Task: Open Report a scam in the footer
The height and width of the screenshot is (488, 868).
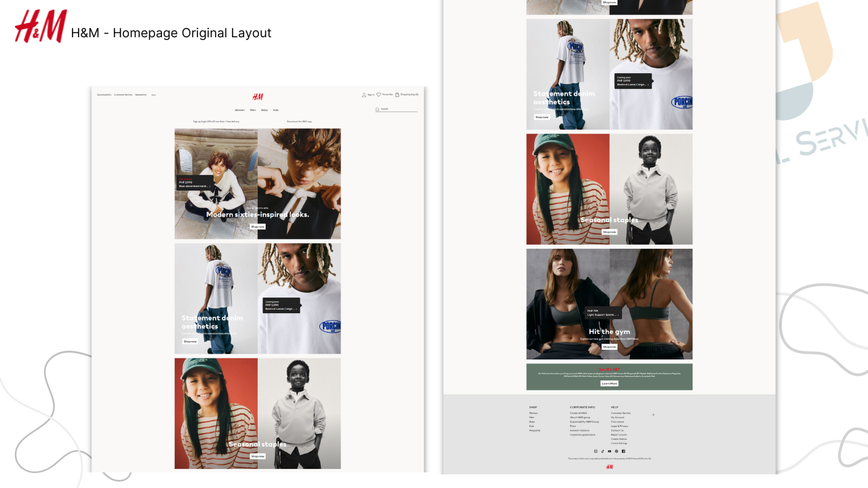Action: point(619,435)
